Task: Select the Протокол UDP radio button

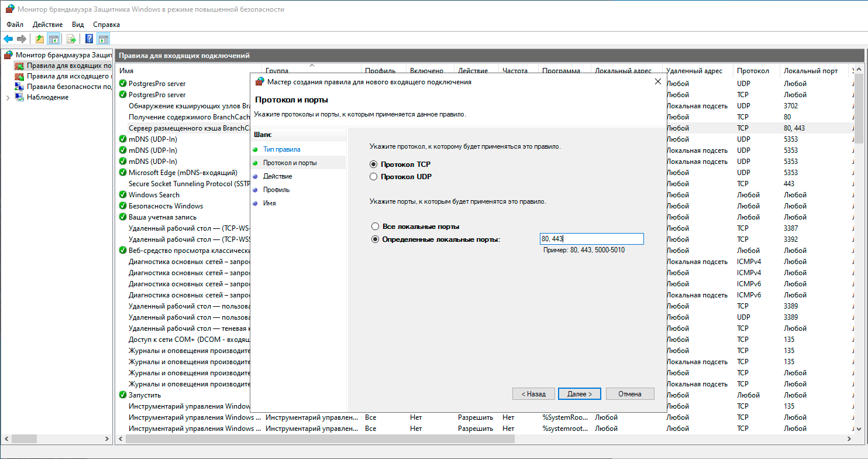Action: click(374, 176)
